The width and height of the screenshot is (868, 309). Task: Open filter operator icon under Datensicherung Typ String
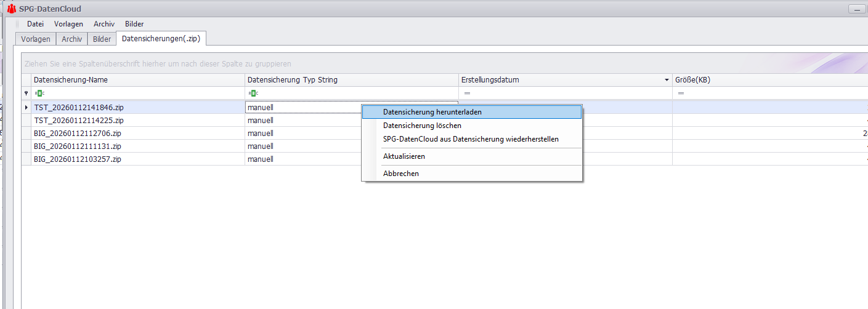tap(253, 94)
